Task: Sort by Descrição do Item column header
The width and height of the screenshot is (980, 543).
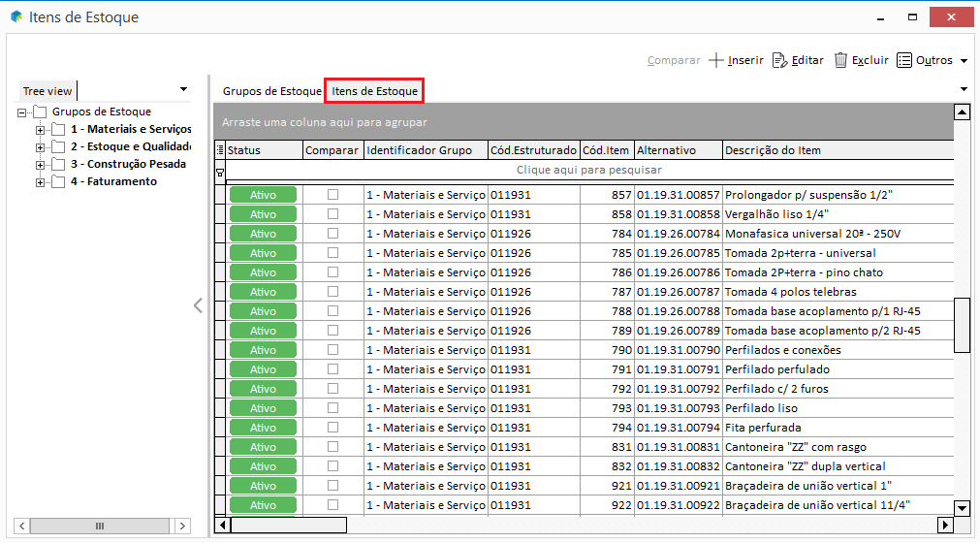Action: pos(838,150)
